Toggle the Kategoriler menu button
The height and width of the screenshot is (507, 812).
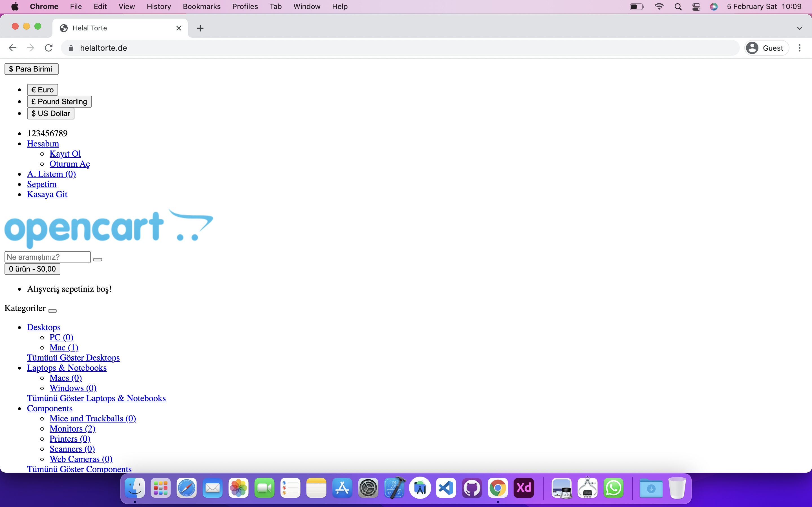(x=52, y=311)
